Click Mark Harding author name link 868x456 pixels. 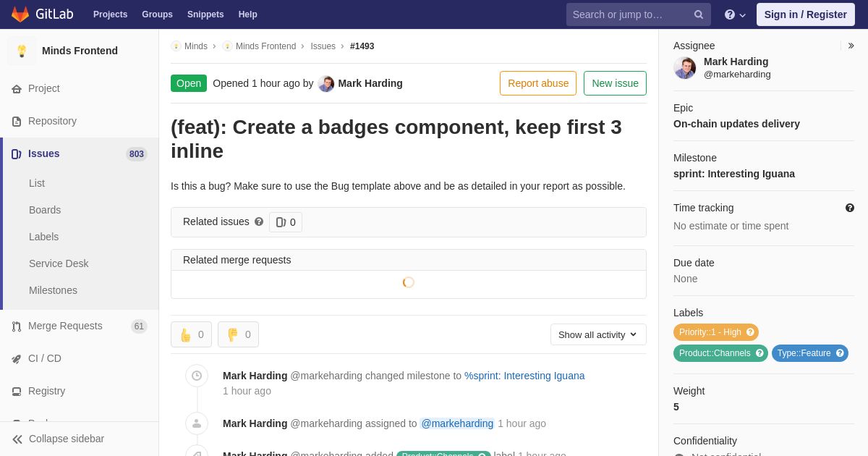click(370, 83)
